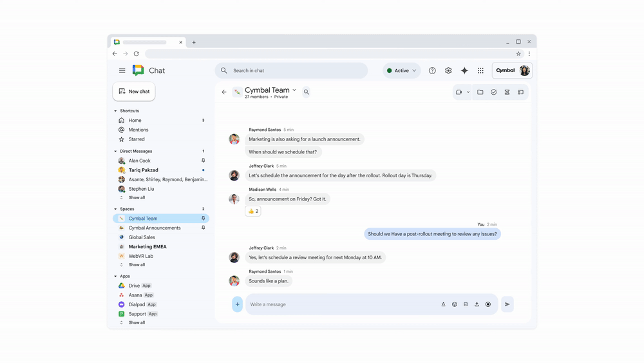Toggle the main menu hamburger sidebar
The height and width of the screenshot is (363, 644).
122,71
